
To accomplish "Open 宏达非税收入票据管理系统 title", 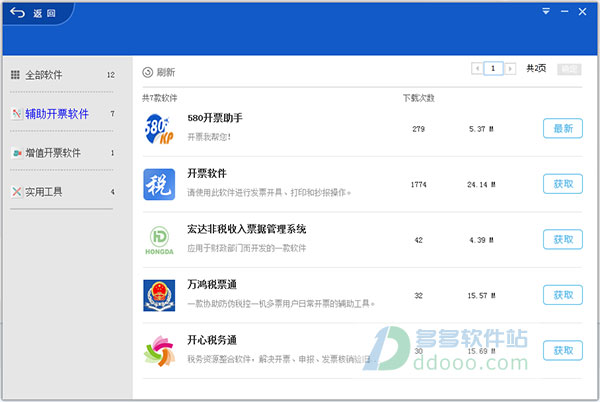I will (x=246, y=229).
